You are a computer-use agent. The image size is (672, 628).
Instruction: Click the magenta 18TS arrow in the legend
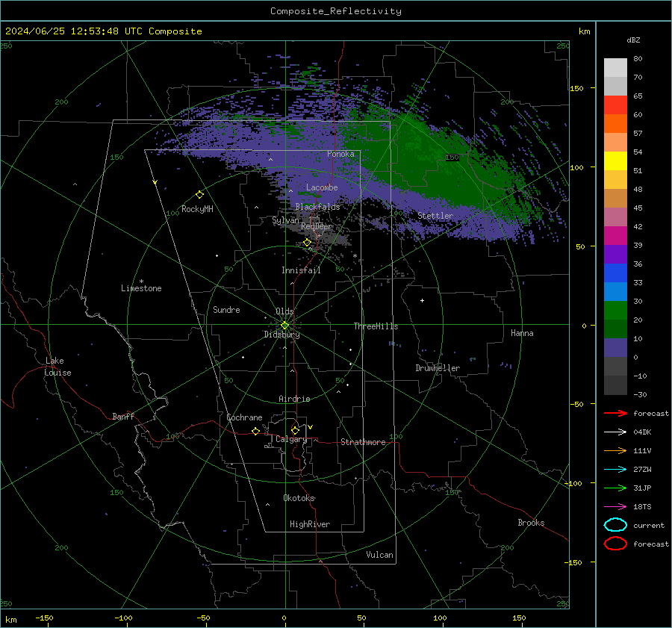(615, 507)
